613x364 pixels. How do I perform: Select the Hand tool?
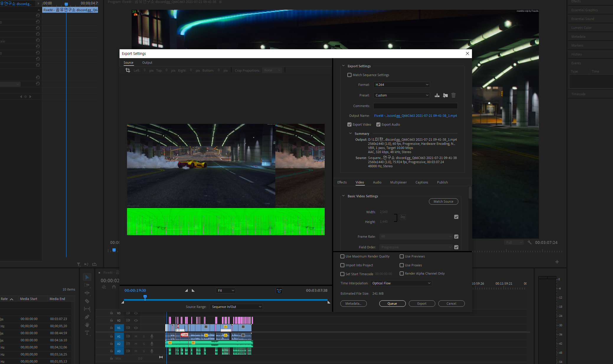[x=87, y=325]
